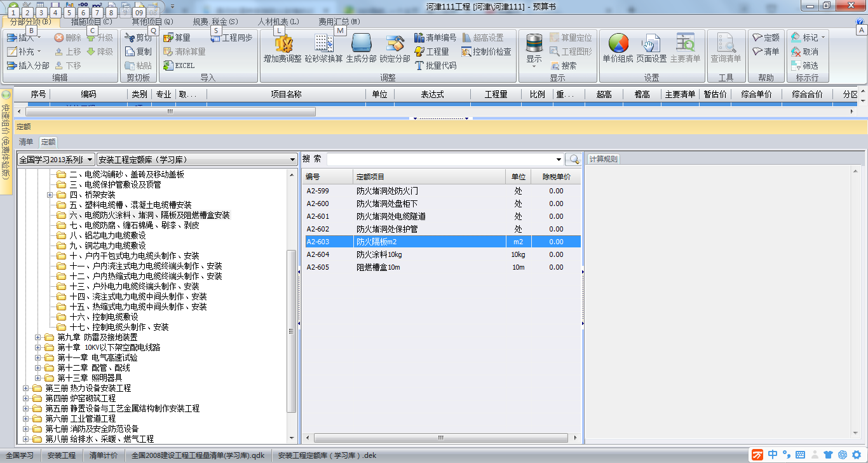868x463 pixels.
Task: Expand 四、桥架安装 node
Action: (50, 195)
